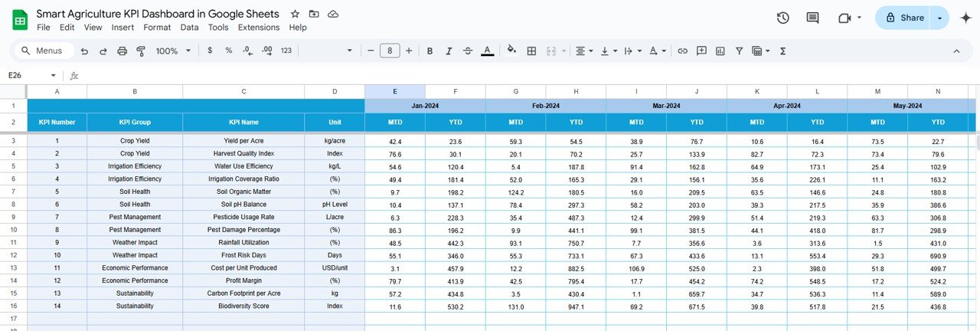This screenshot has width=980, height=331.
Task: Click the Jan-2024 header cell
Action: 426,106
